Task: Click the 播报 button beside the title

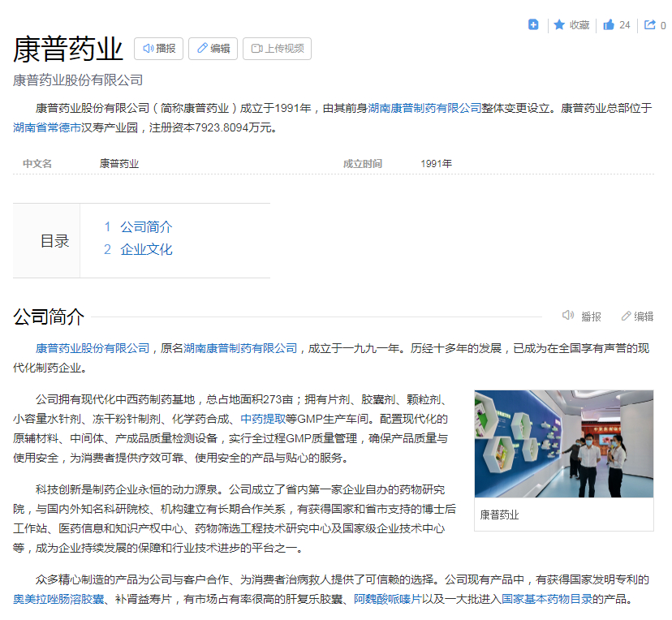Action: 158,49
